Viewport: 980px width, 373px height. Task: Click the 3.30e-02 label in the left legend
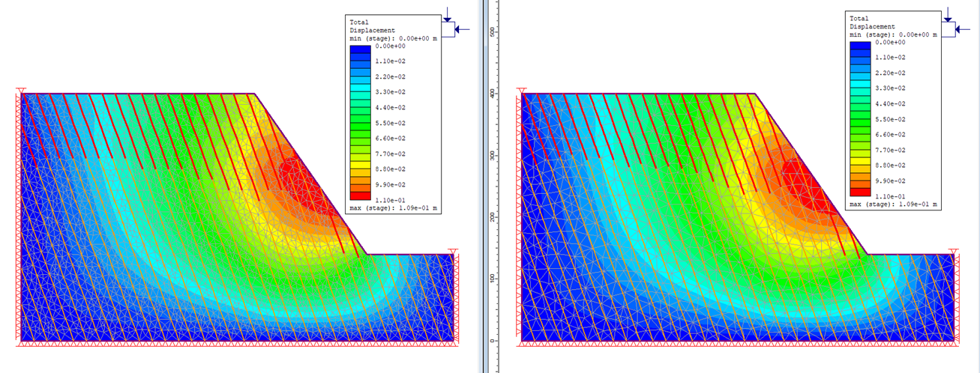click(x=389, y=92)
